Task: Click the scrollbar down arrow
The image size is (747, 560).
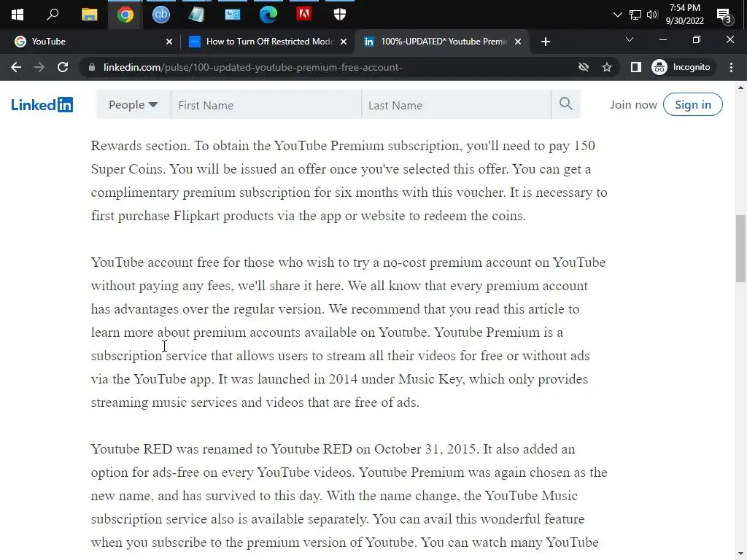Action: pos(740,554)
